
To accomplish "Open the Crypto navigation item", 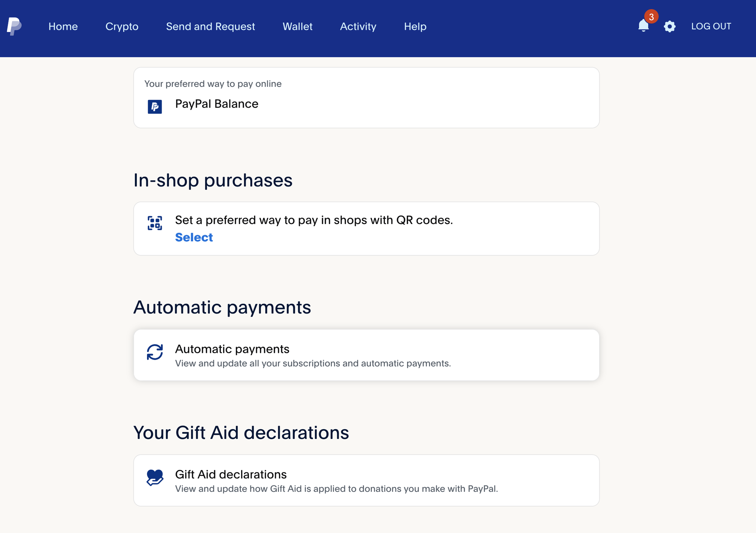I will [122, 26].
